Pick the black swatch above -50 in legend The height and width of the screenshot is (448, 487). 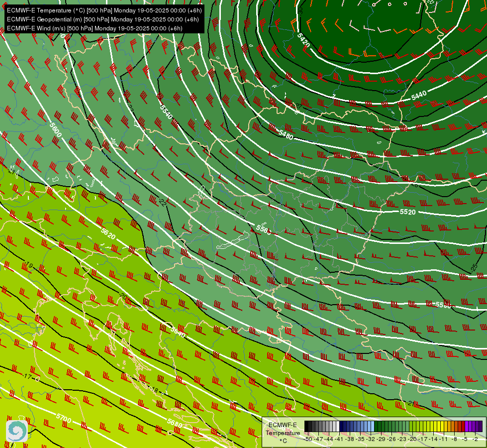(306, 426)
